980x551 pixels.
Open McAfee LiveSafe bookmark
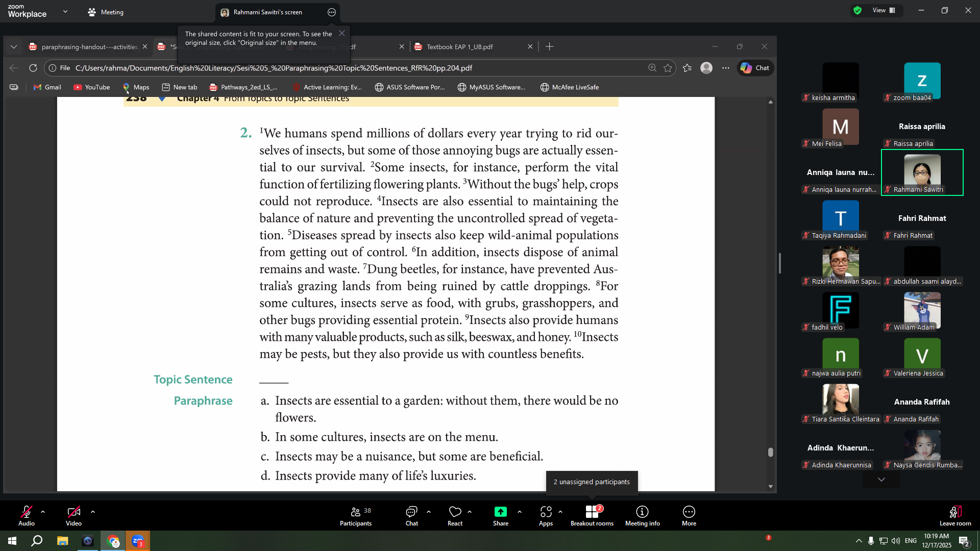tap(570, 87)
